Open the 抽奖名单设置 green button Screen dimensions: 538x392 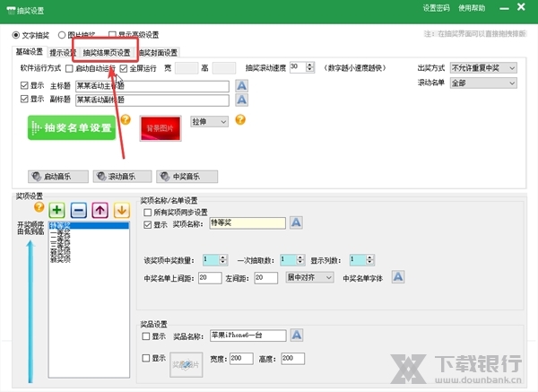(x=72, y=127)
